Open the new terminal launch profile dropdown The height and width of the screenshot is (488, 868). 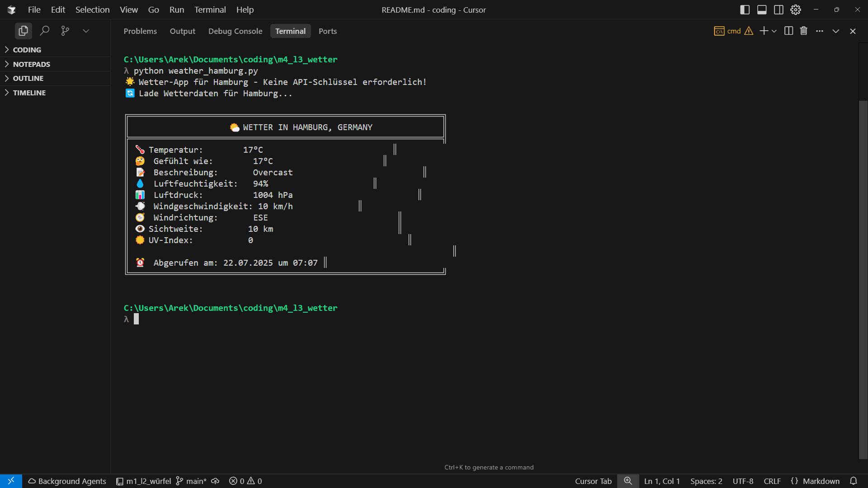[774, 31]
